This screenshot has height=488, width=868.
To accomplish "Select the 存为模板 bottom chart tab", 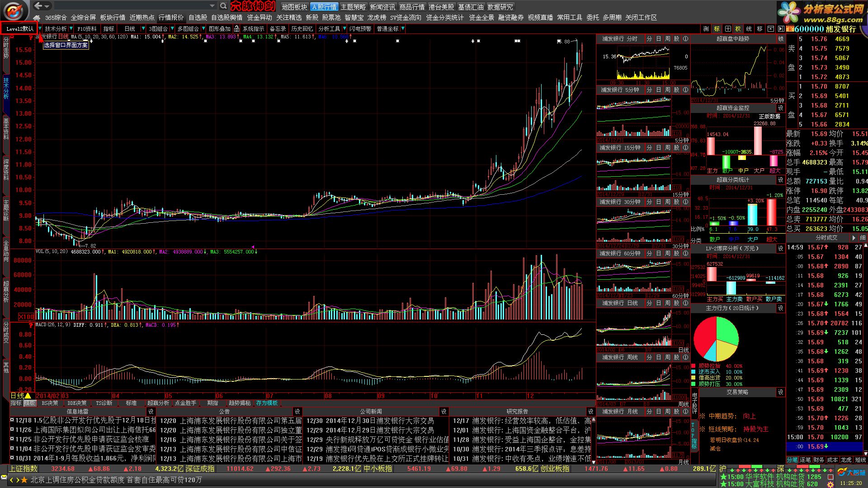I will point(267,403).
